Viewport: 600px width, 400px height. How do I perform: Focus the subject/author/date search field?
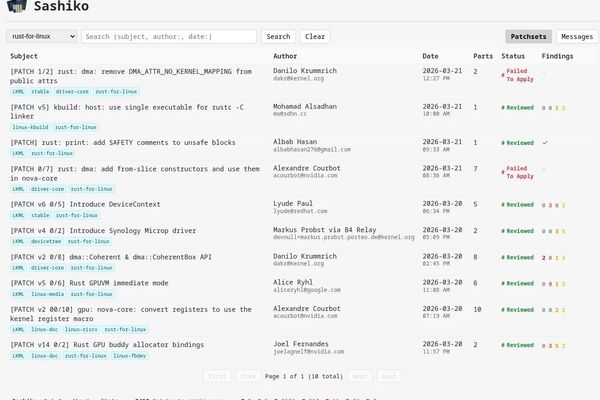169,36
